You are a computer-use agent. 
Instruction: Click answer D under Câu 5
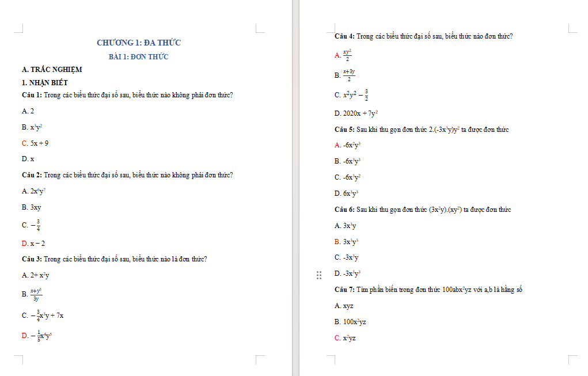click(x=347, y=194)
